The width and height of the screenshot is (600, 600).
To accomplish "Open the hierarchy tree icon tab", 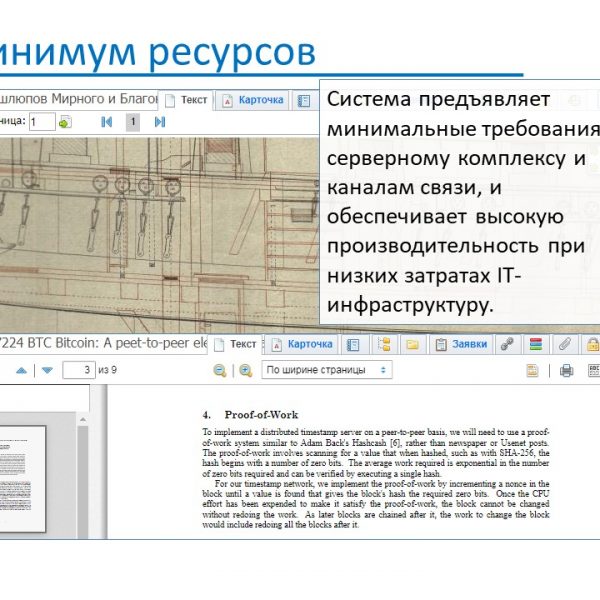I will (x=383, y=345).
